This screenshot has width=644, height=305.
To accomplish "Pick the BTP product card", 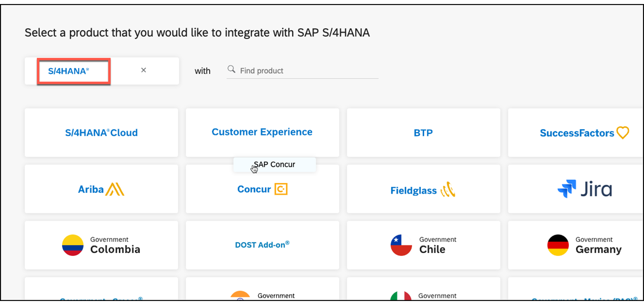I will pyautogui.click(x=423, y=132).
